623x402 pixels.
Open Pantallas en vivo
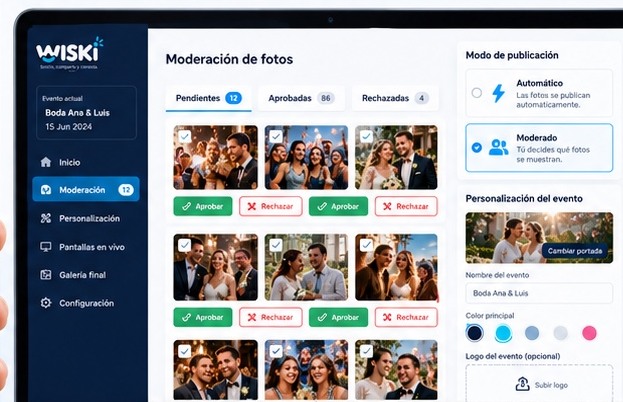(86, 247)
